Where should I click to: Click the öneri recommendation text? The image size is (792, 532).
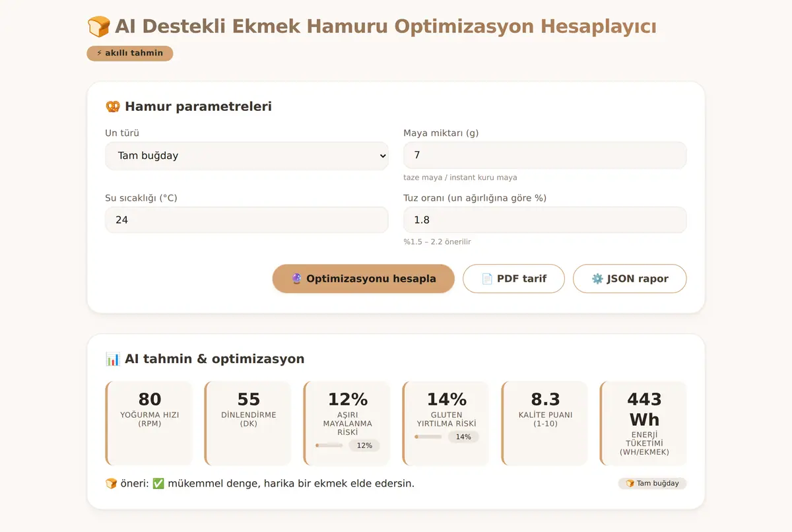(x=260, y=484)
